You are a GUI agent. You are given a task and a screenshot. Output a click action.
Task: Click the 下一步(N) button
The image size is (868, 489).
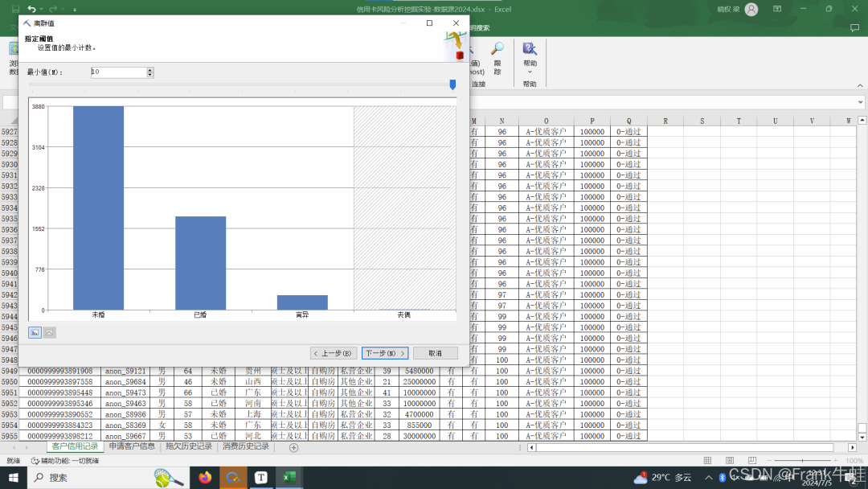[385, 353]
